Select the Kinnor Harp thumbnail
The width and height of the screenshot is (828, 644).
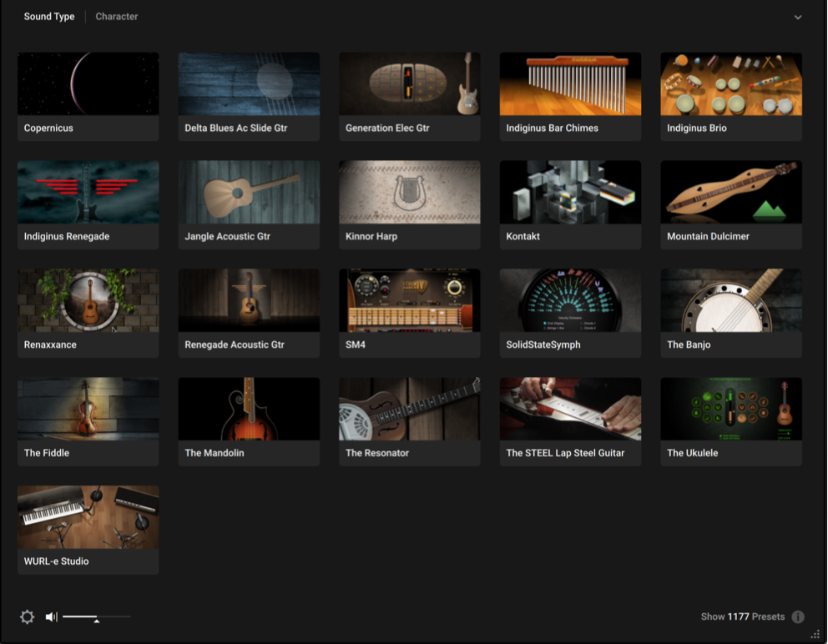[410, 192]
